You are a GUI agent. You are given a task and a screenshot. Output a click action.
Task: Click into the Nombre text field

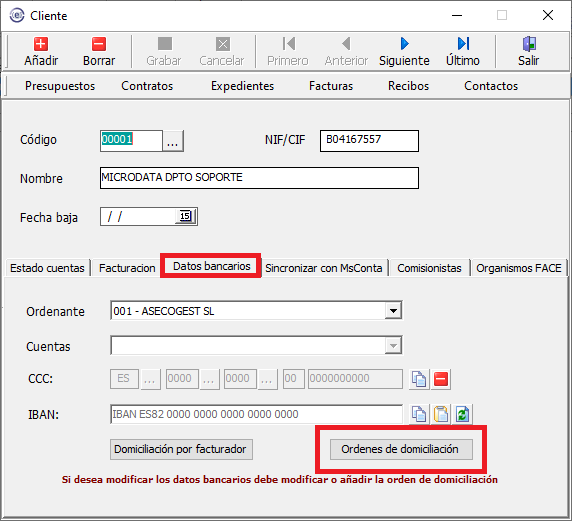point(259,178)
